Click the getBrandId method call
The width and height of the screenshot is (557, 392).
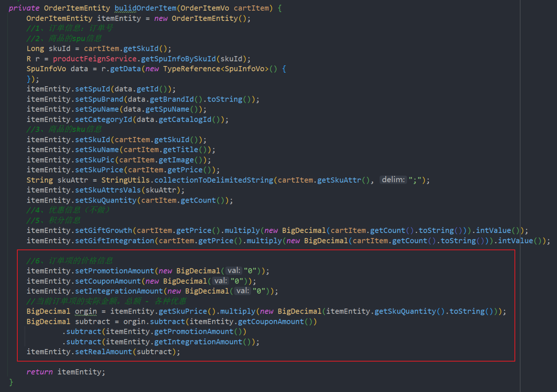pos(172,99)
